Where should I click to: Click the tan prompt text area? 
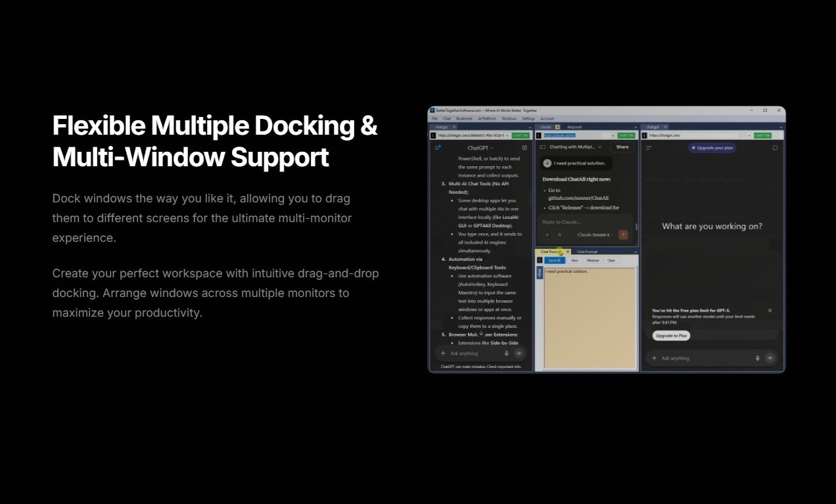[590, 319]
